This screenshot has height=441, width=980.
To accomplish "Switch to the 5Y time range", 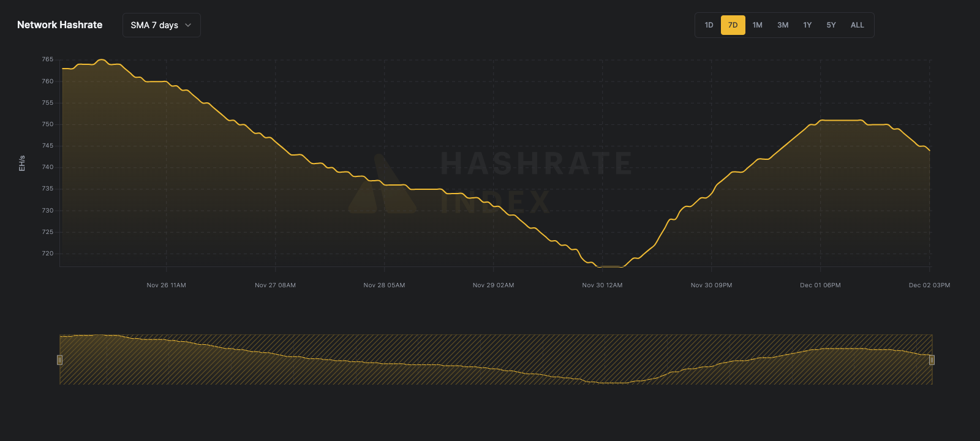I will tap(831, 25).
